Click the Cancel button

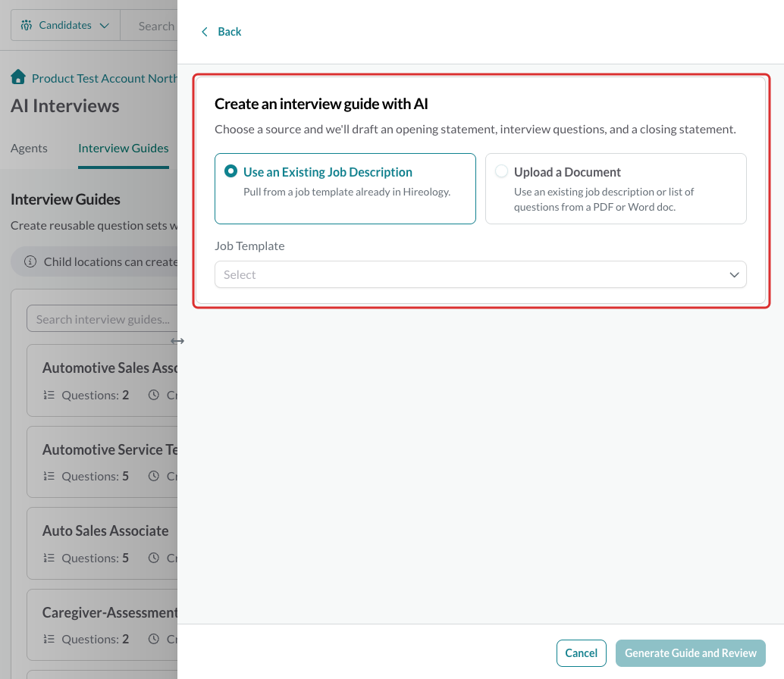pos(581,653)
